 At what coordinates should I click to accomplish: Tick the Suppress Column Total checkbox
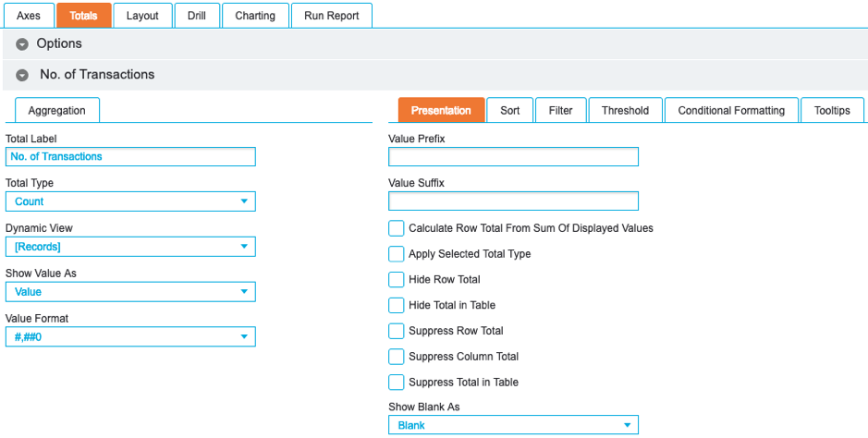point(397,357)
